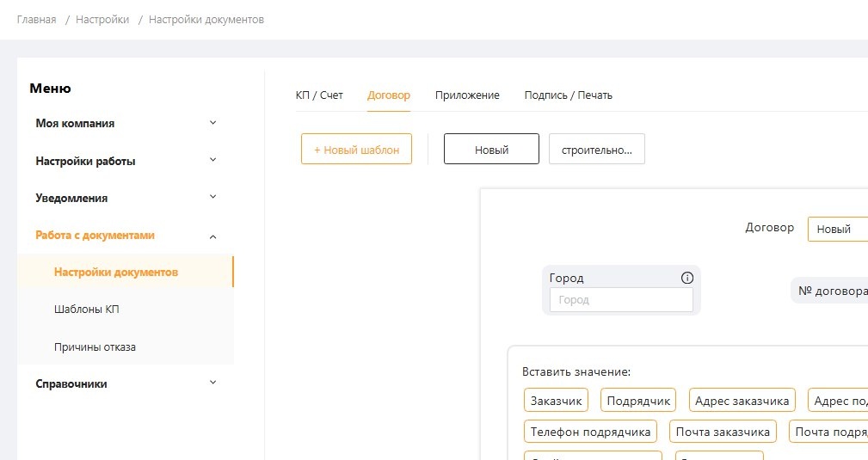Collapse the Работа с документами section
The width and height of the screenshot is (868, 460).
[212, 236]
